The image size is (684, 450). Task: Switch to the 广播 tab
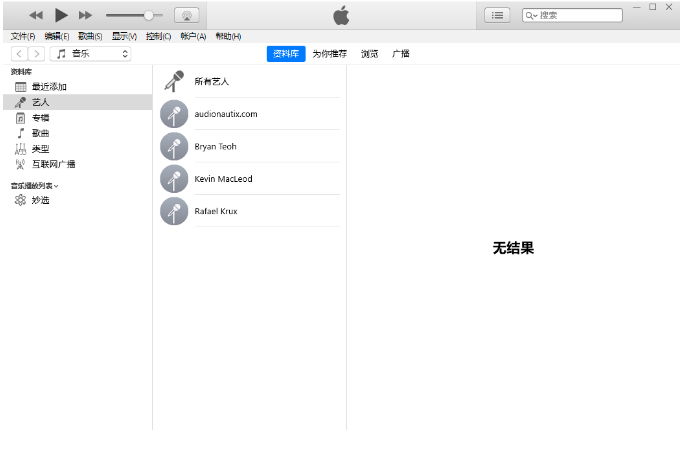point(400,54)
